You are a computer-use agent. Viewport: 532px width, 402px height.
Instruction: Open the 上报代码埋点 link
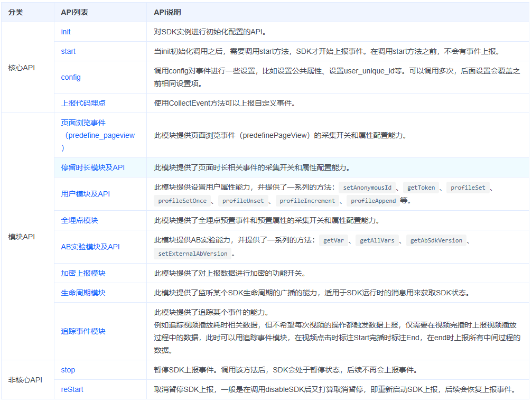tap(83, 103)
